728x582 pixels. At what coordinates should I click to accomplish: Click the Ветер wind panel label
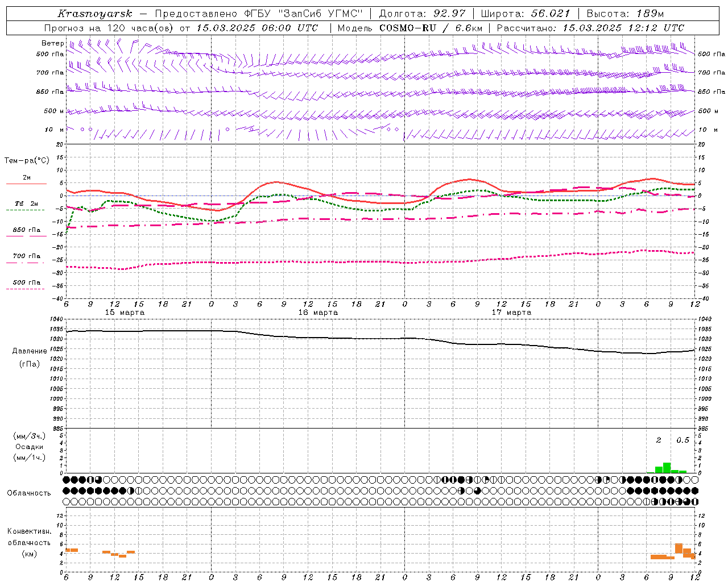52,43
